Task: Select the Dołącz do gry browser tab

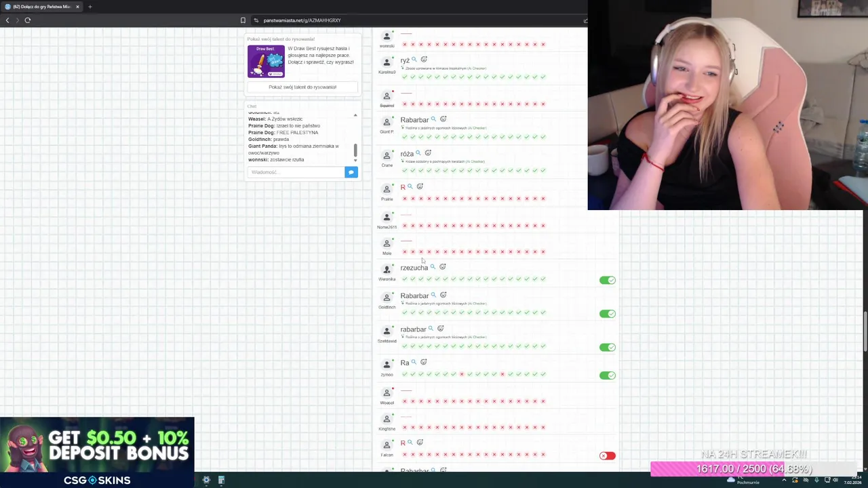Action: [41, 7]
